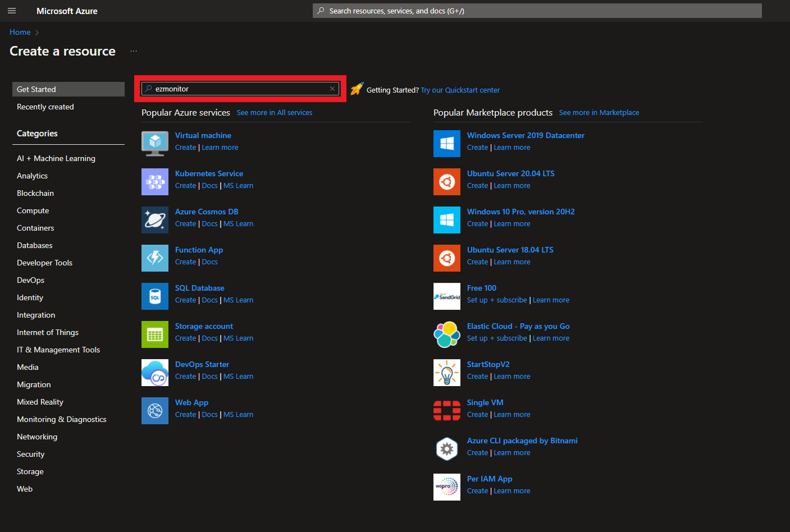Image resolution: width=790 pixels, height=532 pixels.
Task: Open the Databases category
Action: coord(34,245)
